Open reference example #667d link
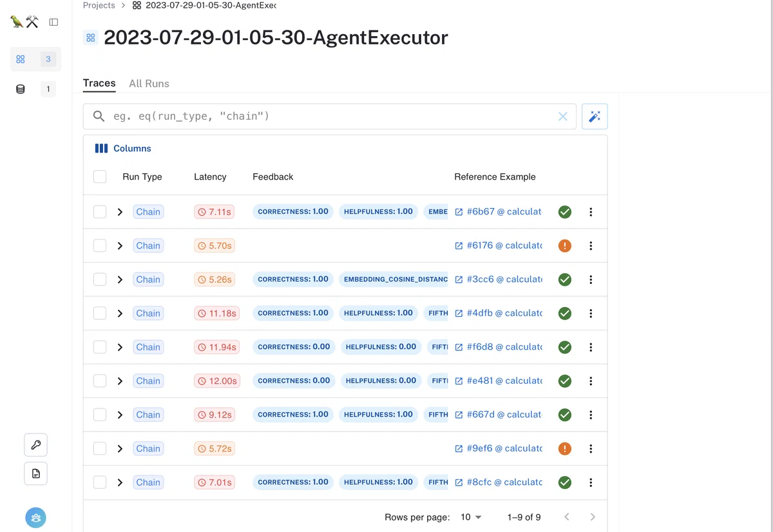 [x=499, y=415]
